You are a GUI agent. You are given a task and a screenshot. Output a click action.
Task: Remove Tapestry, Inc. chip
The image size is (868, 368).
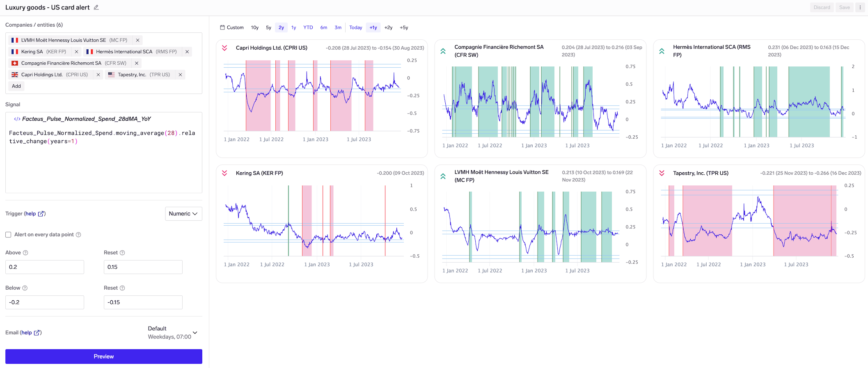click(180, 75)
